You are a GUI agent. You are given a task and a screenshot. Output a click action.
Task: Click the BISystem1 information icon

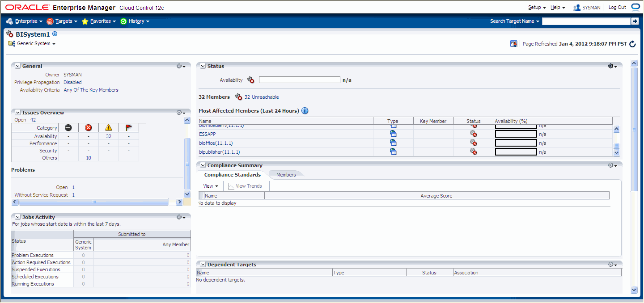pos(55,34)
